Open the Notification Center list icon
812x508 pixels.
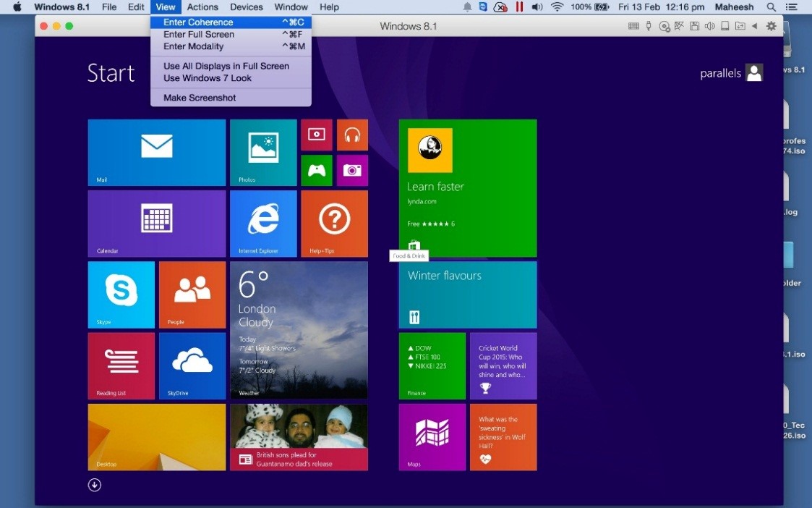pos(791,7)
